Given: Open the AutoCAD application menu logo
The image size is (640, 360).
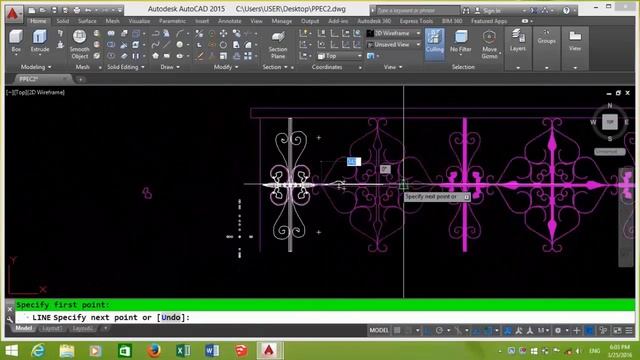Looking at the screenshot, I should [13, 13].
